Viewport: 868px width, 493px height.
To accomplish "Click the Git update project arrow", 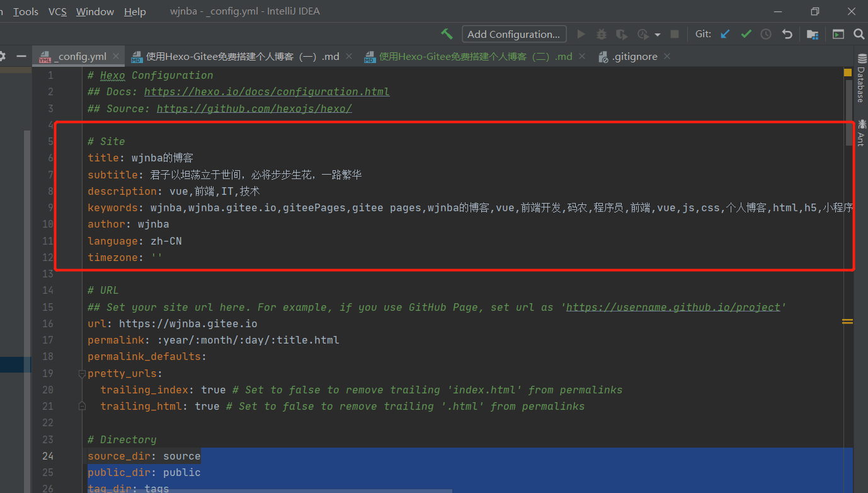I will [726, 34].
